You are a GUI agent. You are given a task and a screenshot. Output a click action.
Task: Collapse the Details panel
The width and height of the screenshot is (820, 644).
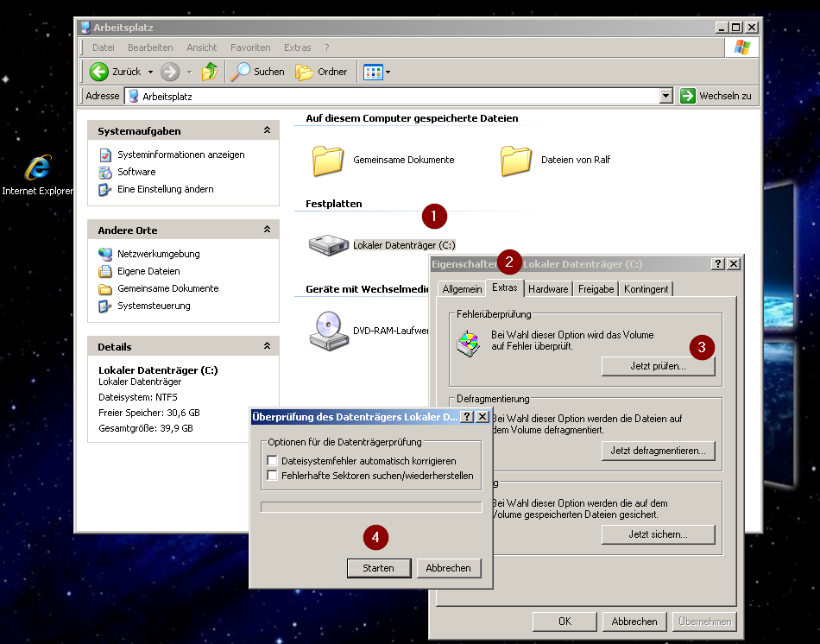268,346
